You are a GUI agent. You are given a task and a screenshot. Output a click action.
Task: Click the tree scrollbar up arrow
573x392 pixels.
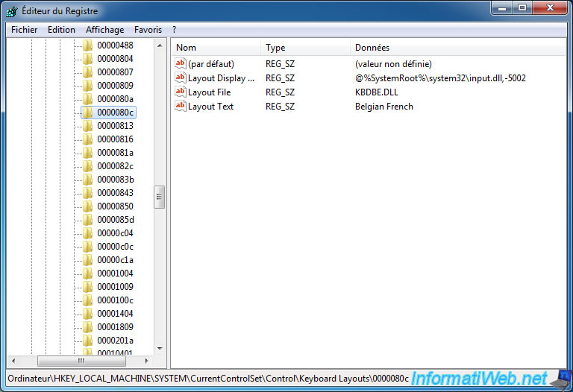160,45
